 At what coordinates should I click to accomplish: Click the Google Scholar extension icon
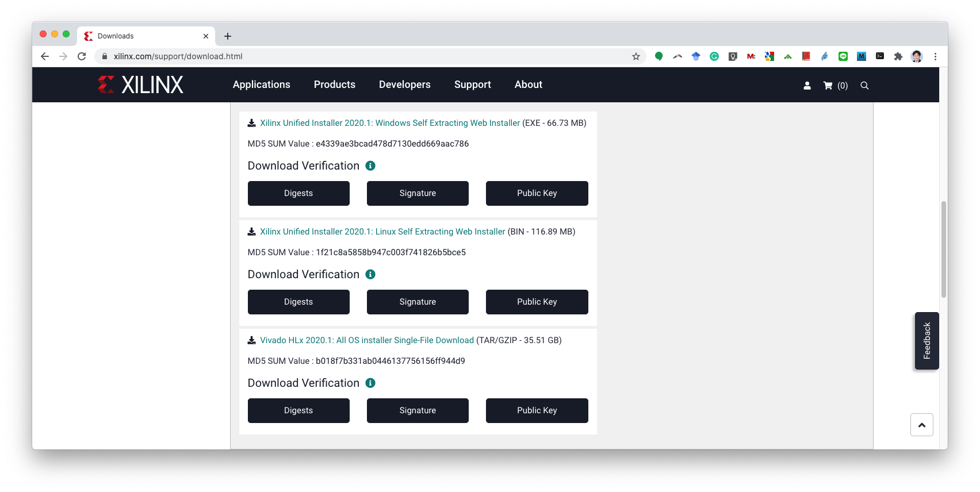click(x=696, y=56)
